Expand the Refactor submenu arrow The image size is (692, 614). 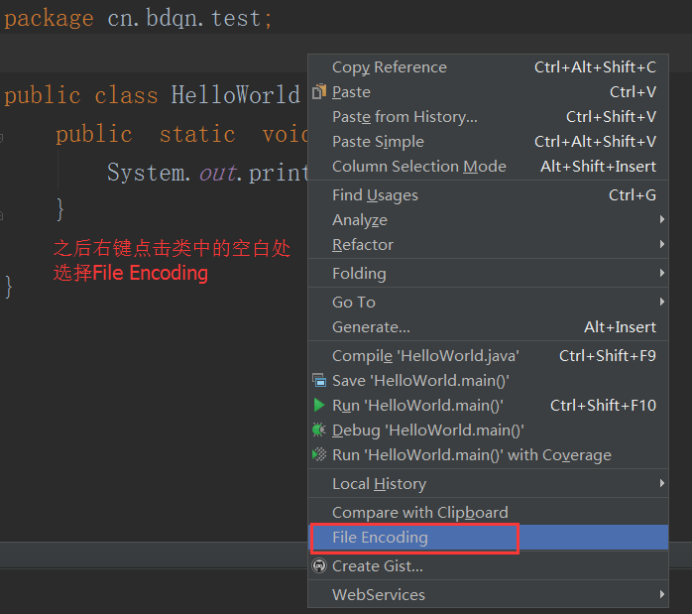point(662,244)
